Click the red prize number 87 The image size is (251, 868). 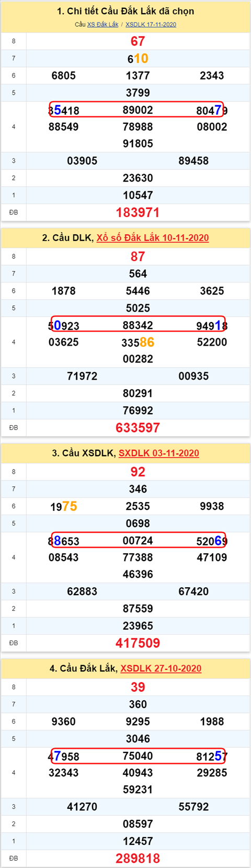(138, 257)
